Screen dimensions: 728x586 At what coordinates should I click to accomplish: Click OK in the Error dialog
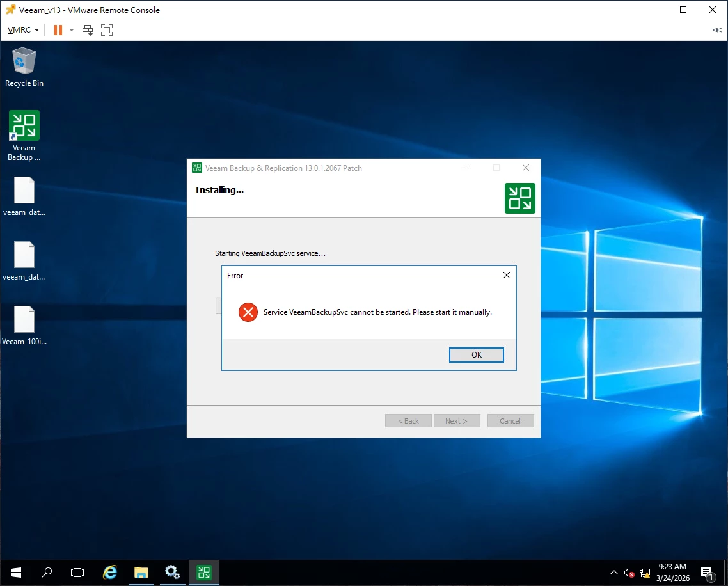coord(476,355)
